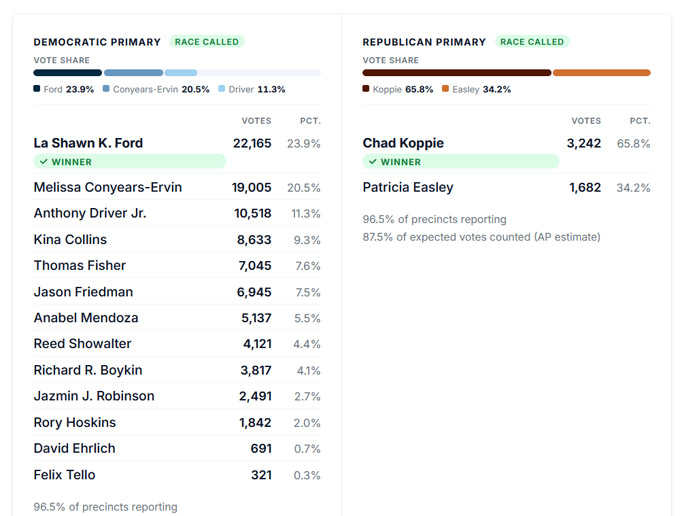Click the Democratic Primary heading
680x516 pixels.
pyautogui.click(x=97, y=42)
